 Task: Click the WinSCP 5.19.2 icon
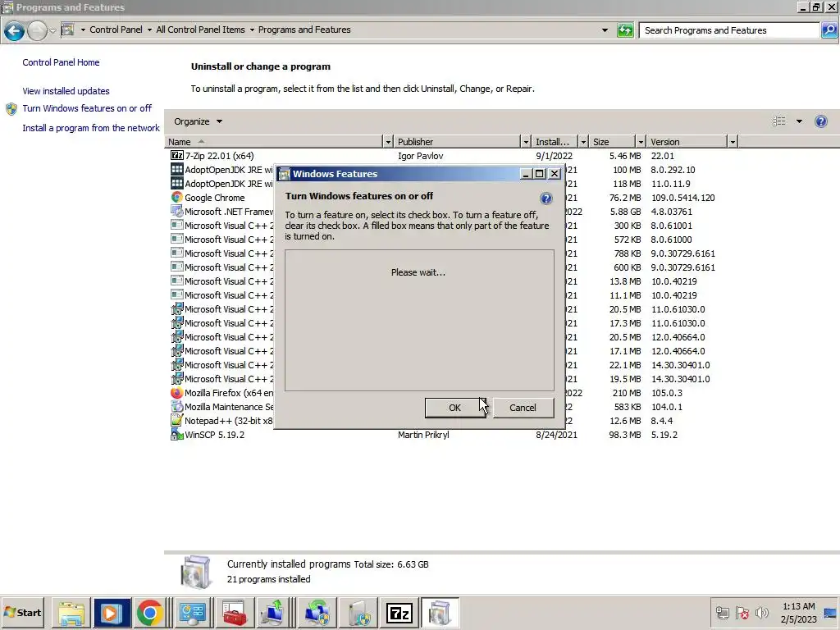[x=177, y=435]
